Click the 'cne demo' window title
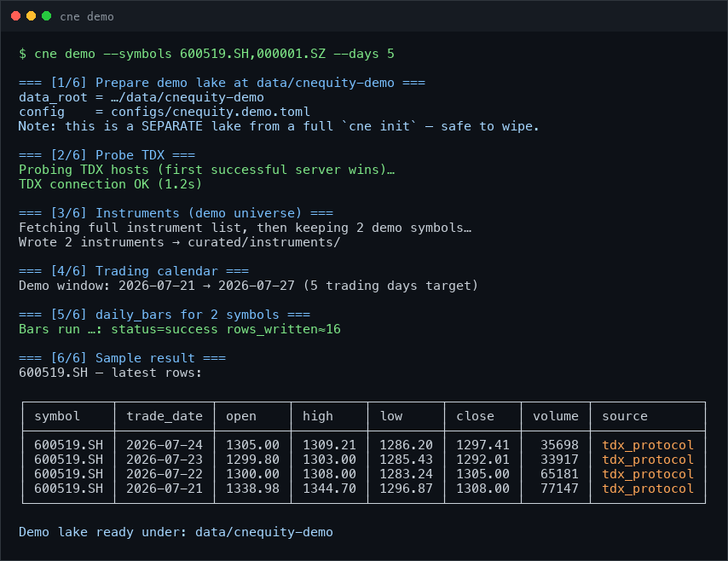Image resolution: width=728 pixels, height=561 pixels. pos(87,17)
